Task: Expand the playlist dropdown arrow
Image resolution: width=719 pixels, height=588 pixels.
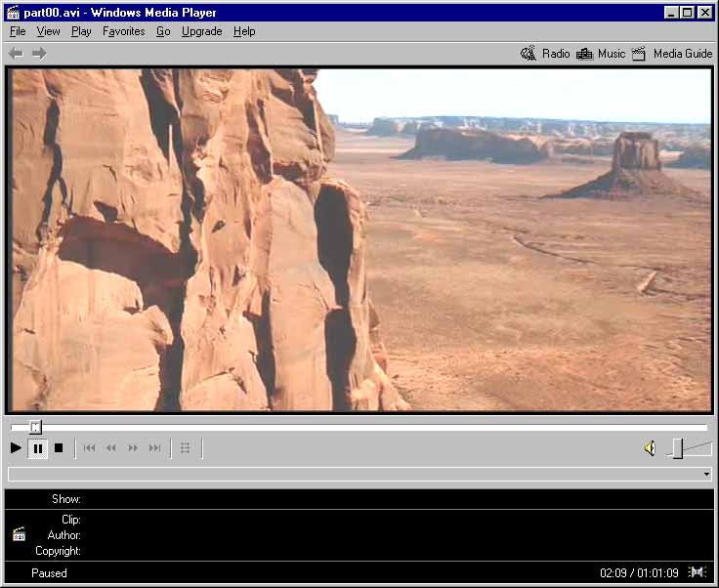Action: [x=706, y=475]
